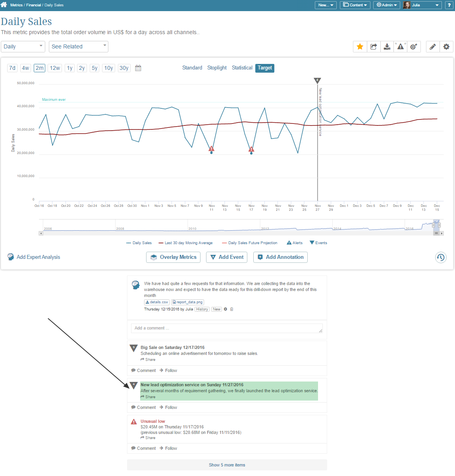The width and height of the screenshot is (455, 476).
Task: Open the share metric icon
Action: (373, 46)
